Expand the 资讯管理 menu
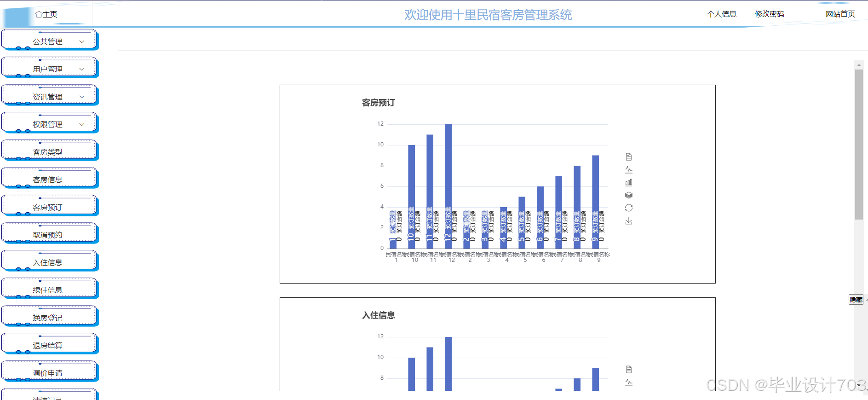Image resolution: width=868 pixels, height=400 pixels. 50,96
